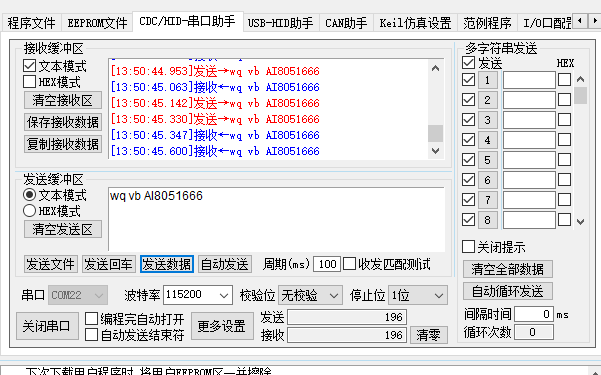
Task: Click 清空发送区 button
Action: pos(63,229)
